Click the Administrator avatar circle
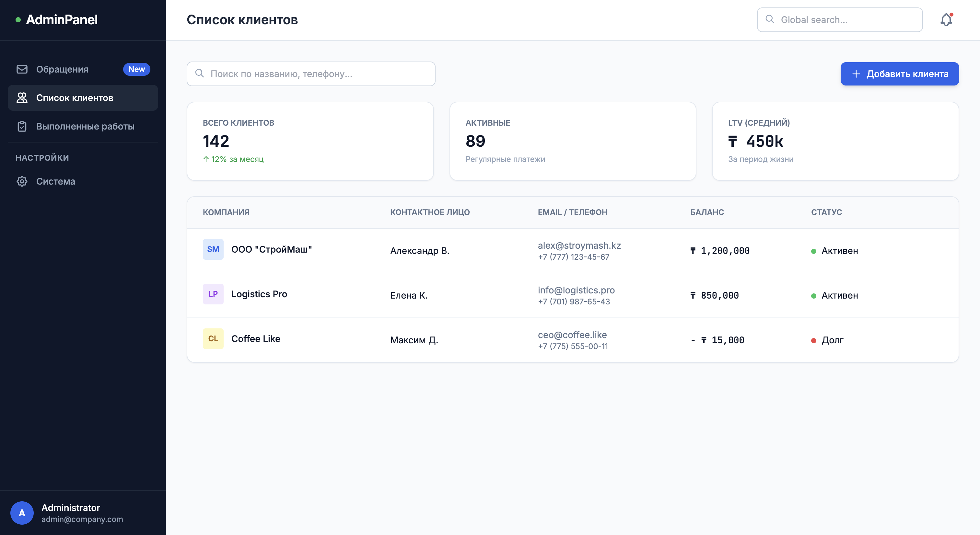The width and height of the screenshot is (980, 535). click(22, 513)
